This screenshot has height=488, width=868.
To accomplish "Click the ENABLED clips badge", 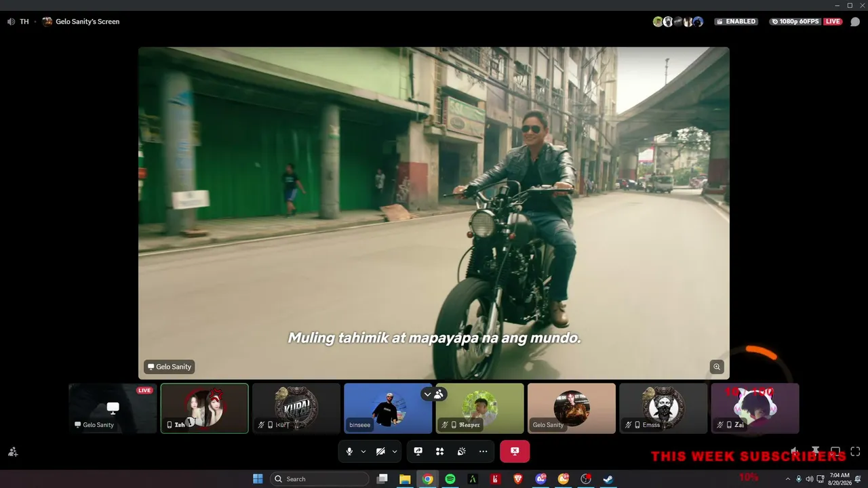I will tap(736, 22).
